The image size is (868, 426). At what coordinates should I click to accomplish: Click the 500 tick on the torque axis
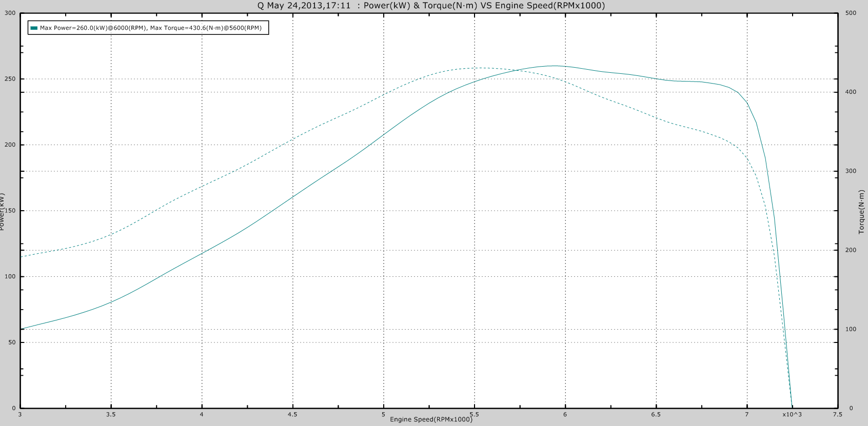coord(851,13)
